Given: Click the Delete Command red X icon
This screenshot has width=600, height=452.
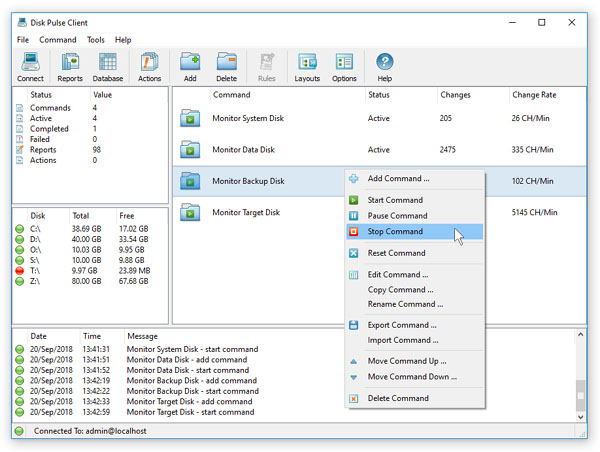Looking at the screenshot, I should pos(354,398).
